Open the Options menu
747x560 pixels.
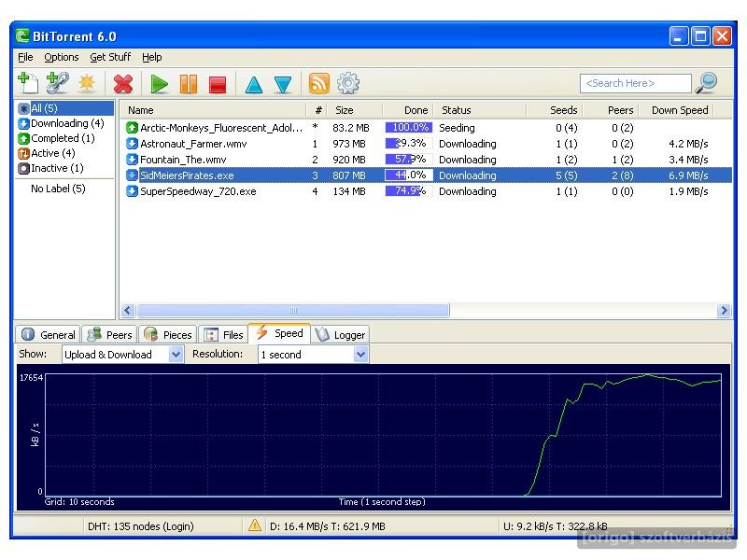coord(62,57)
